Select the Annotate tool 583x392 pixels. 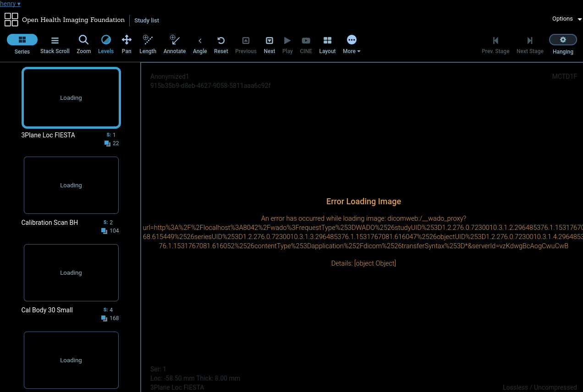pyautogui.click(x=175, y=44)
